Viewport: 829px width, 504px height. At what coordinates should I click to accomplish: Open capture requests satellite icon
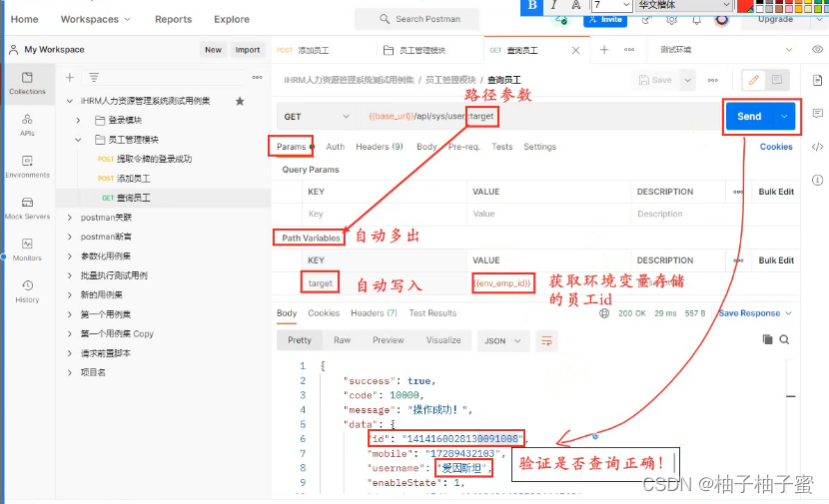[x=645, y=20]
